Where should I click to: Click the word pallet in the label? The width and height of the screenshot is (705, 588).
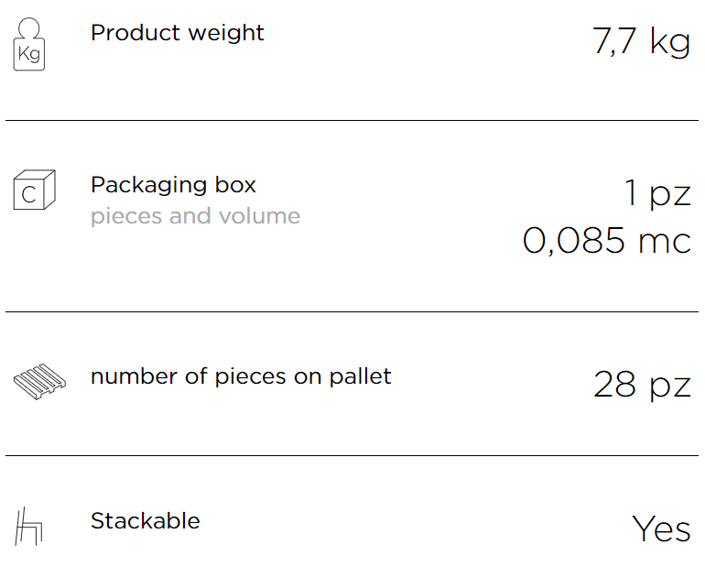coord(360,376)
